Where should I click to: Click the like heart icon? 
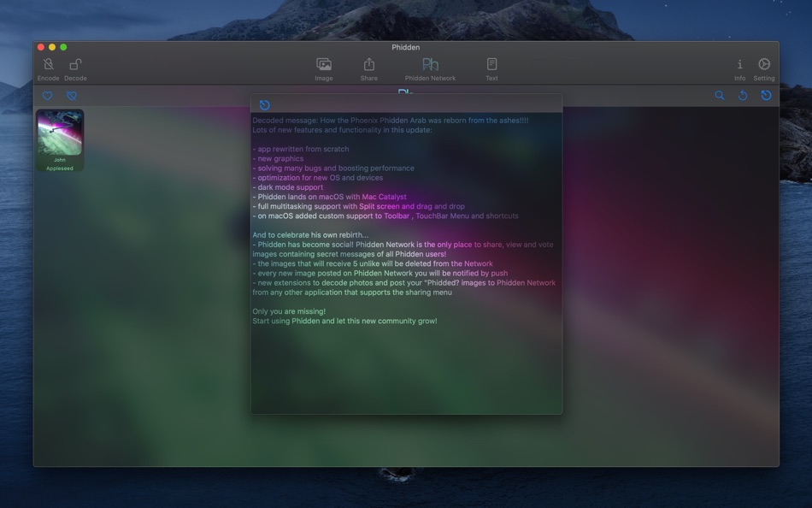point(47,96)
